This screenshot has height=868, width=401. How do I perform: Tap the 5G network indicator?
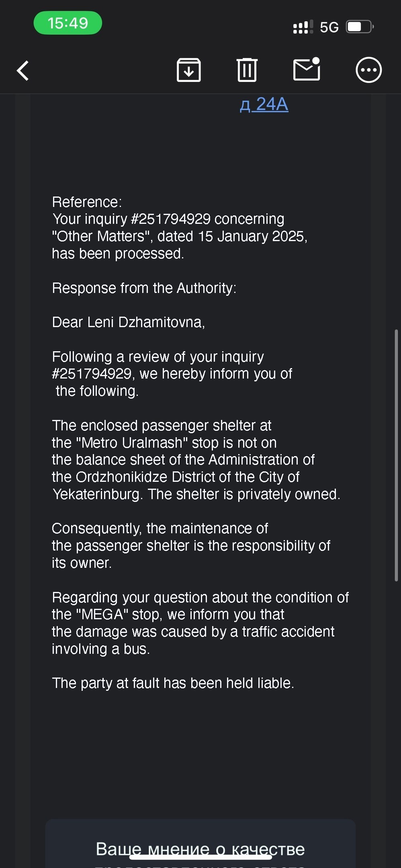pyautogui.click(x=329, y=27)
